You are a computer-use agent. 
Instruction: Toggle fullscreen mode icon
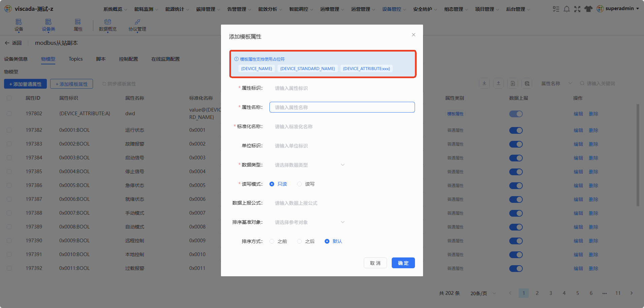tap(577, 9)
